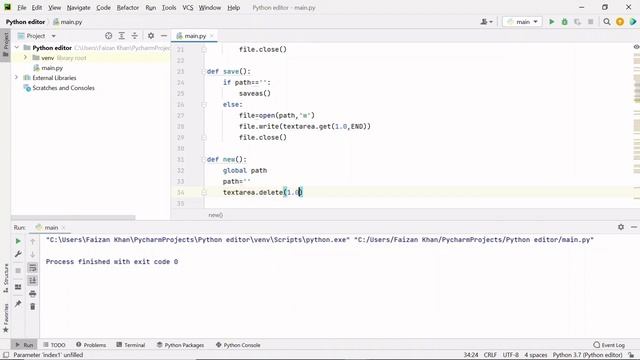640x360 pixels.
Task: Clear all Run output with trash icon
Action: pos(33,306)
